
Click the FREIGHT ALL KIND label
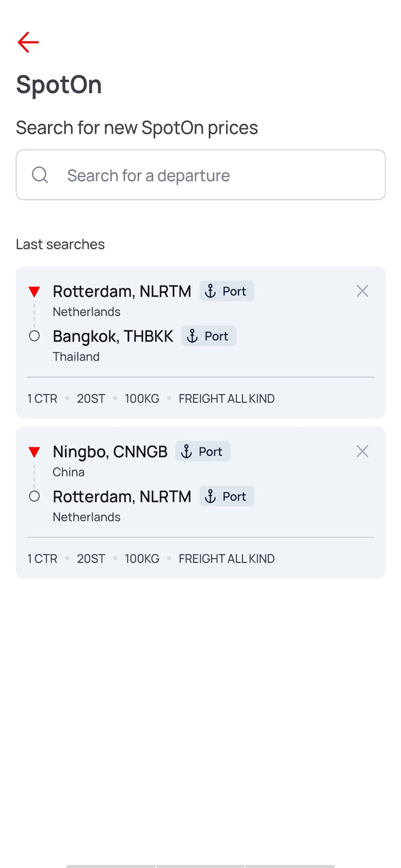pos(226,398)
